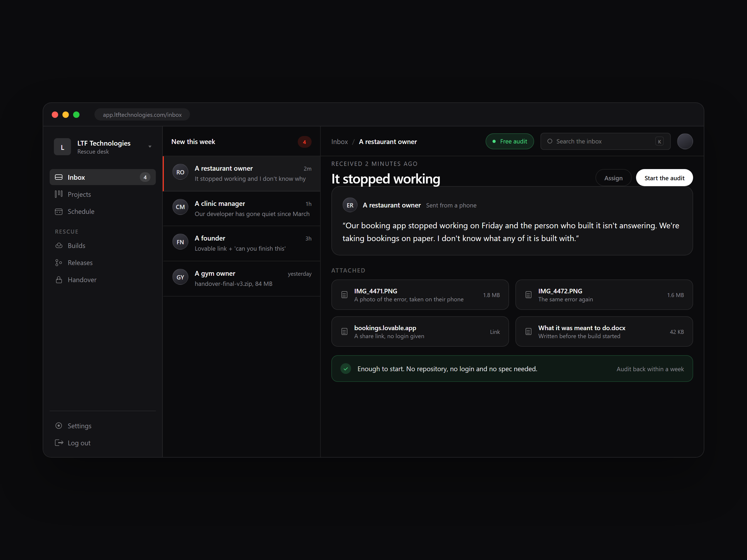This screenshot has height=560, width=747.
Task: Click the search magnifier icon
Action: [x=550, y=141]
